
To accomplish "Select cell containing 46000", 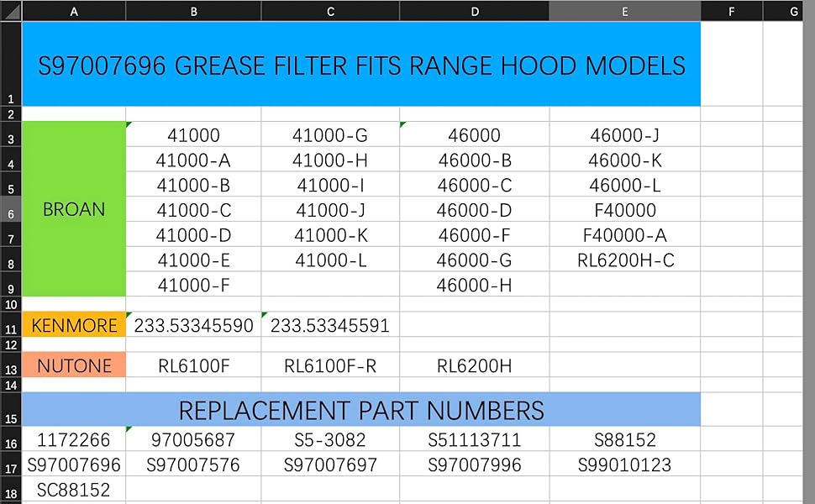I will click(475, 134).
